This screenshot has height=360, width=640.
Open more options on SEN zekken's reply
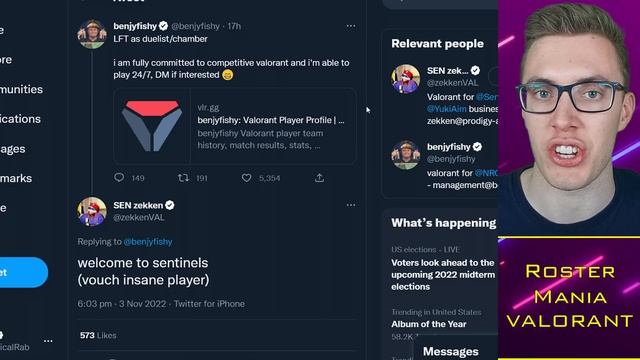pos(351,205)
